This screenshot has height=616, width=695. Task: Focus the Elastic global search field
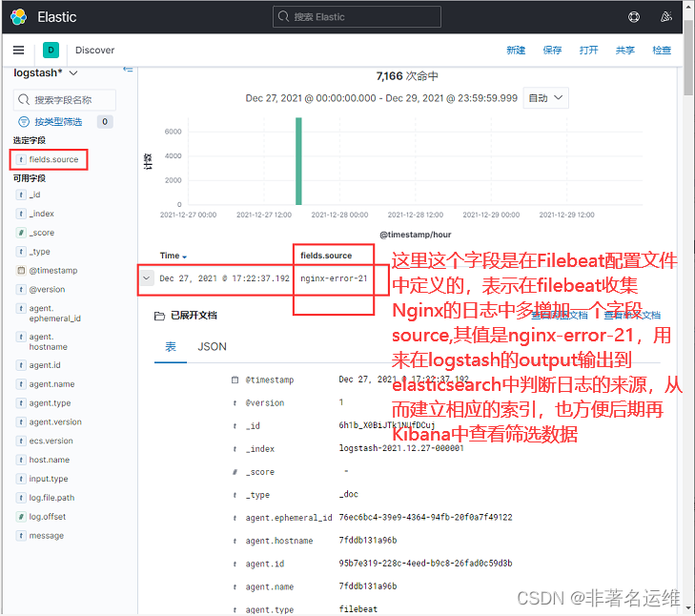pos(357,17)
